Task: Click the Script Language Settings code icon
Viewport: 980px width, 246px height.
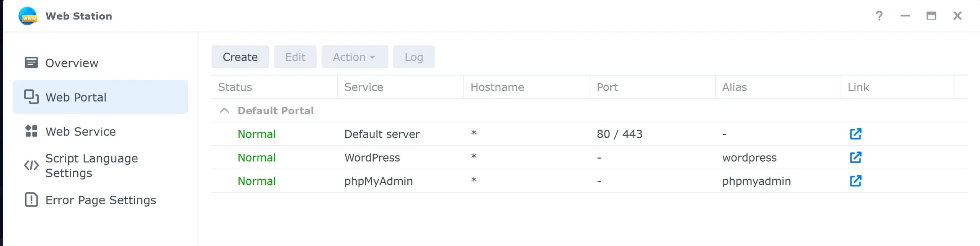Action: pos(31,166)
